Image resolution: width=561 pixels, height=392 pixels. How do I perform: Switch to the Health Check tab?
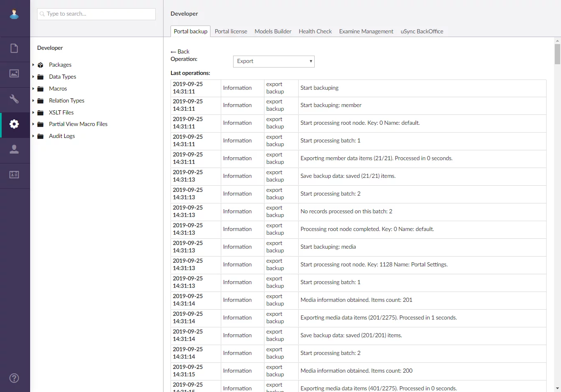315,31
